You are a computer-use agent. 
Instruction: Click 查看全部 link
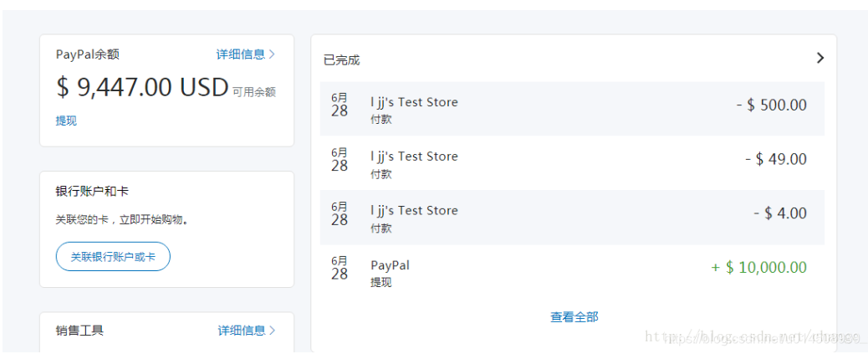[574, 317]
